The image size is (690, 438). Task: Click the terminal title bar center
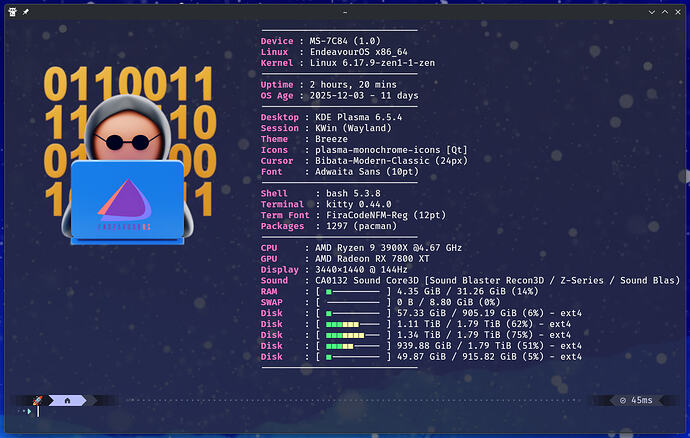click(x=345, y=8)
